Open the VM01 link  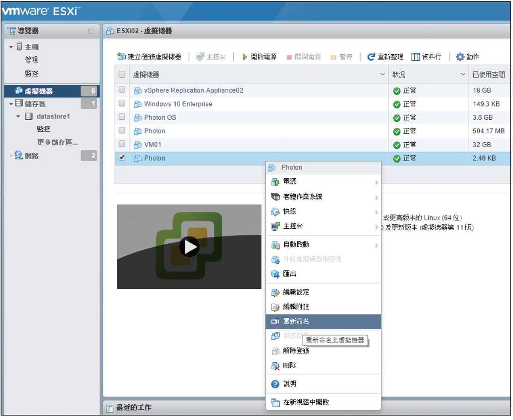tap(152, 145)
